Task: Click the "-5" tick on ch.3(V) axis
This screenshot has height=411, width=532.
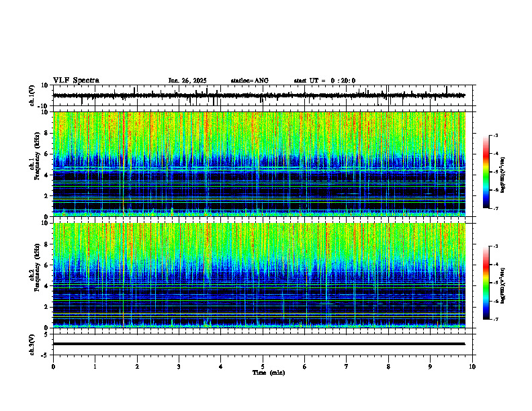Action: click(45, 355)
